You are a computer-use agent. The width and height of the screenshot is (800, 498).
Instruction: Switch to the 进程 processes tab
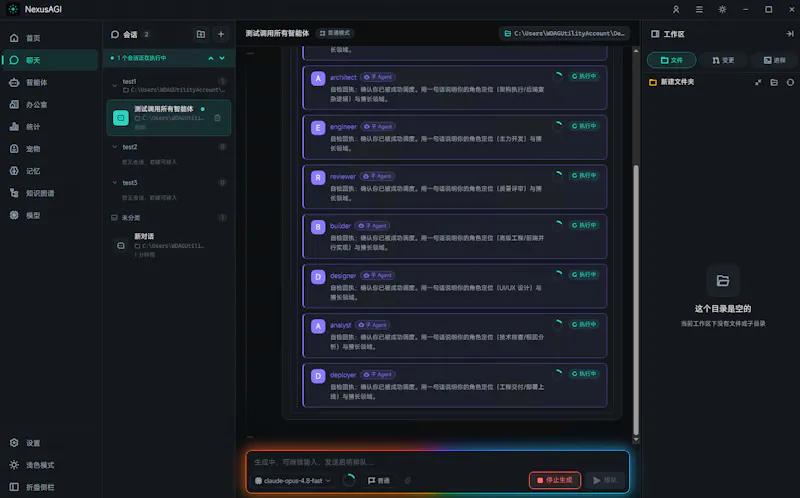point(774,60)
